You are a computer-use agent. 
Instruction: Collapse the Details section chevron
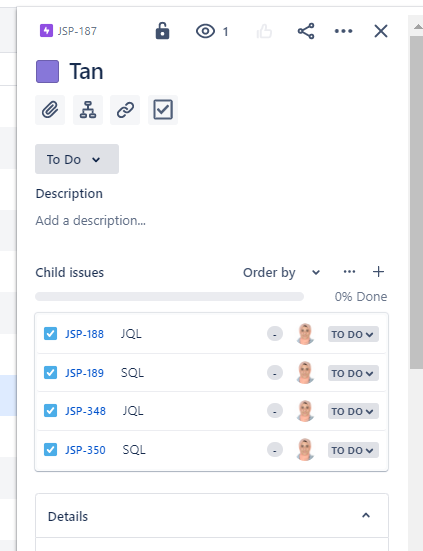[366, 516]
